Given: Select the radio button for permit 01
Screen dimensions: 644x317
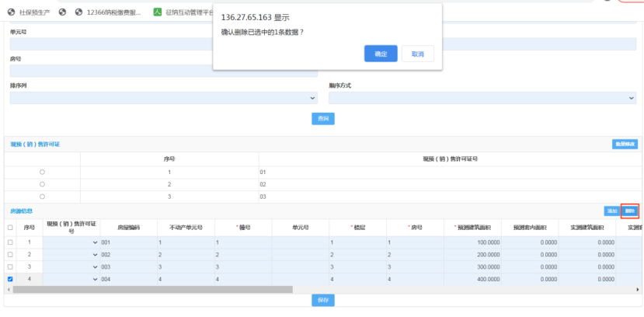Looking at the screenshot, I should tap(42, 172).
